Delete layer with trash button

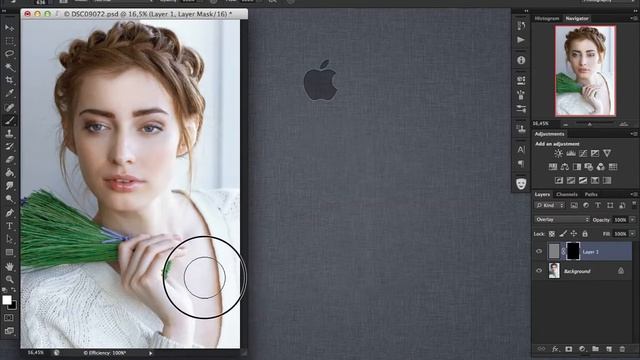tap(622, 349)
